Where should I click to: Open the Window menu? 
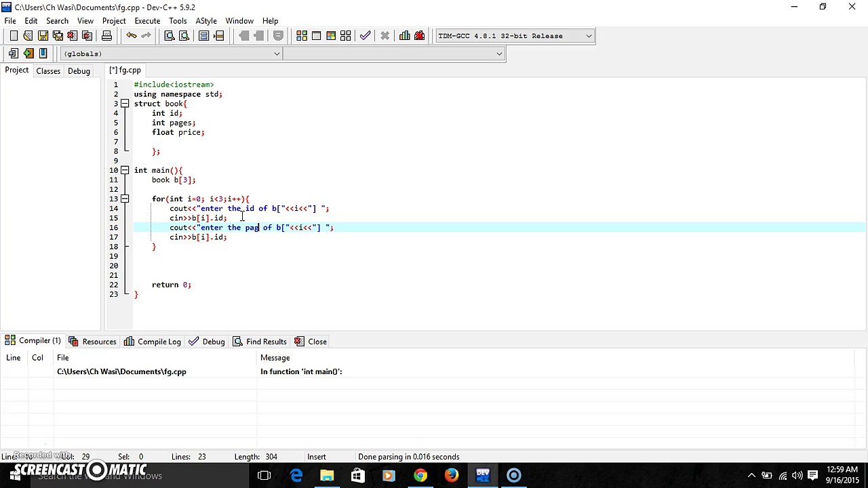pos(239,21)
